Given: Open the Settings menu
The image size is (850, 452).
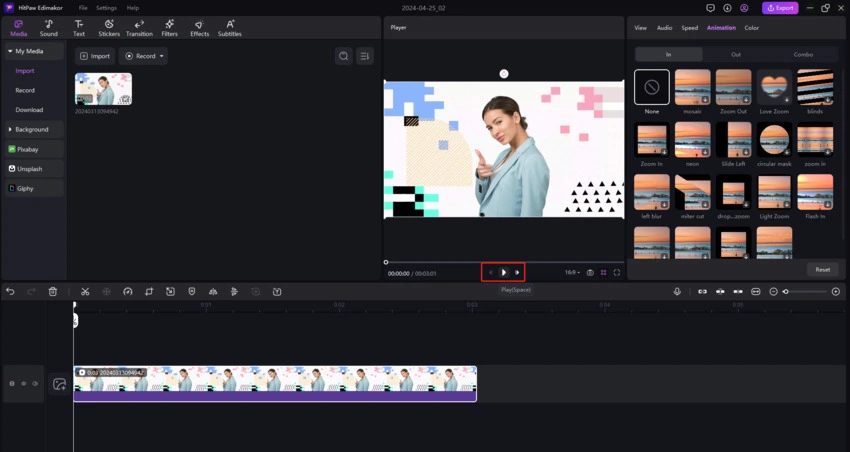Looking at the screenshot, I should pyautogui.click(x=106, y=8).
